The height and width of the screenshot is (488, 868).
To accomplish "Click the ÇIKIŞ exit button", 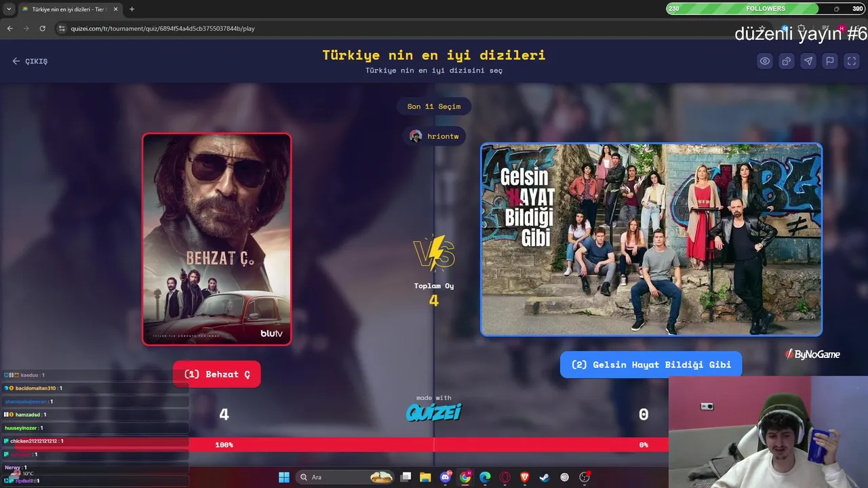I will (30, 61).
